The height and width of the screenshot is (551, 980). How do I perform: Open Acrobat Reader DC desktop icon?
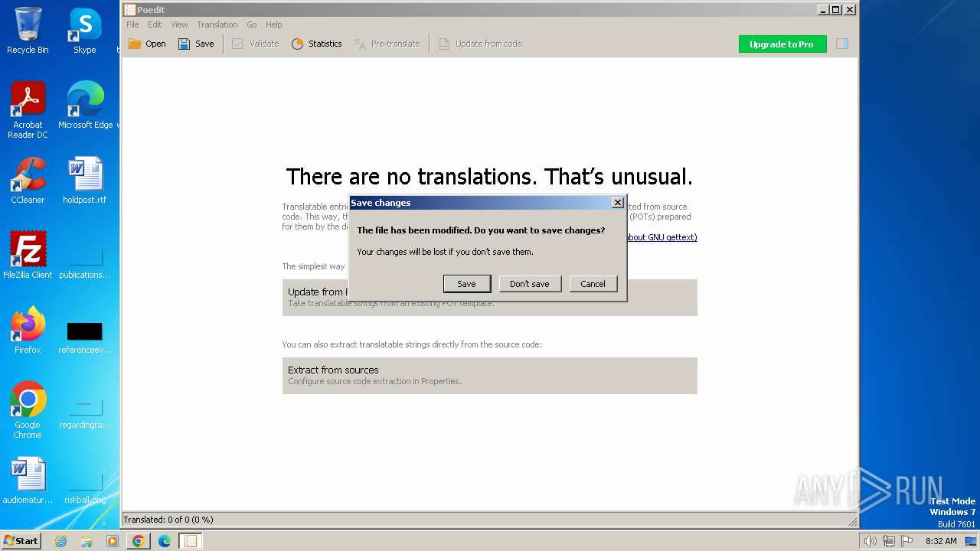28,110
